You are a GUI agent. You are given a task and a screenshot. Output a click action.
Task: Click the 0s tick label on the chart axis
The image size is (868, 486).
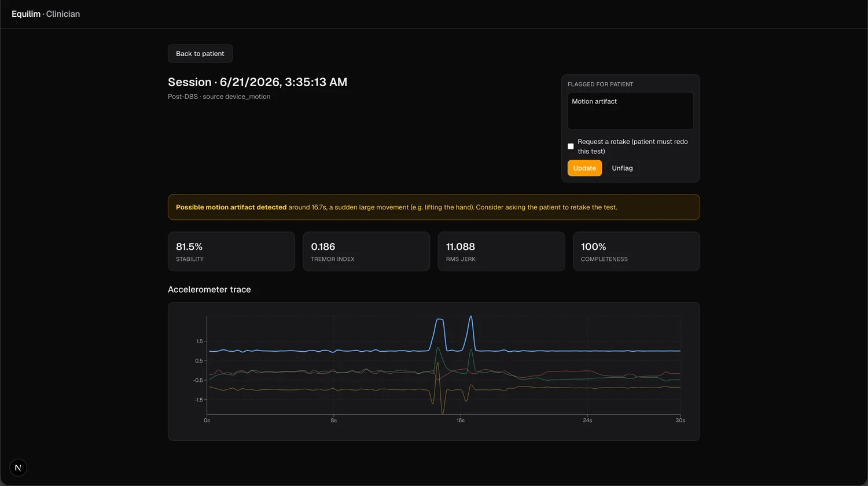[207, 421]
